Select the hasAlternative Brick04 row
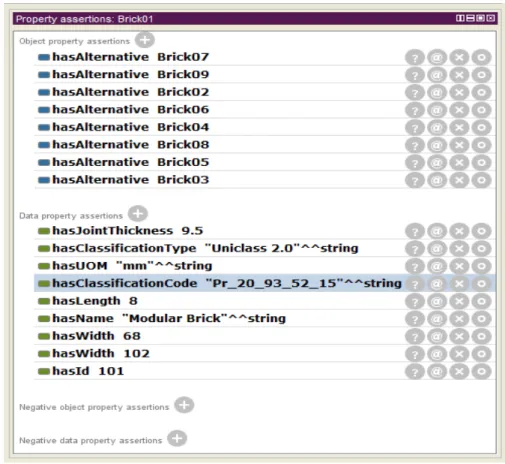The width and height of the screenshot is (505, 464). click(265, 127)
